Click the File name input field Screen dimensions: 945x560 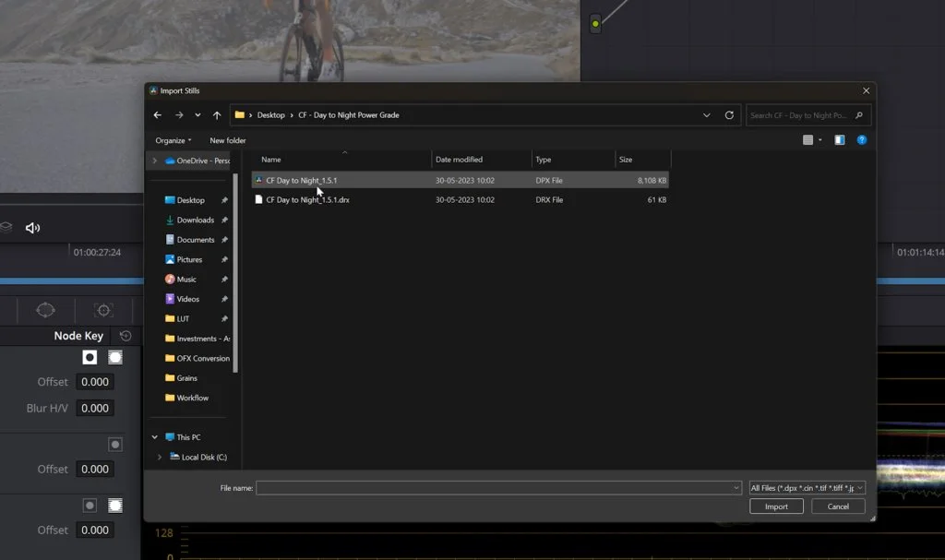tap(494, 487)
